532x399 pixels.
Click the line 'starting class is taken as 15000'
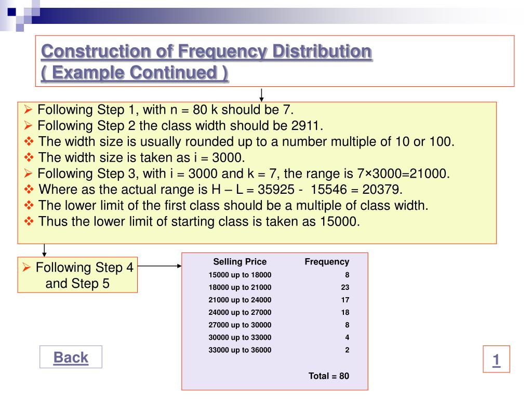coord(199,221)
